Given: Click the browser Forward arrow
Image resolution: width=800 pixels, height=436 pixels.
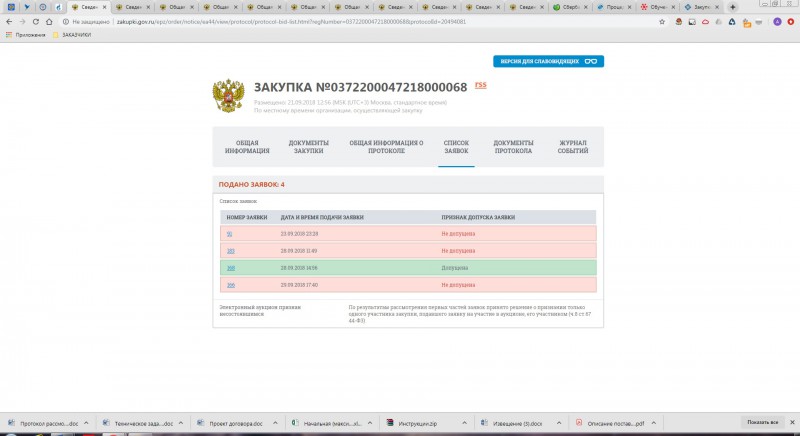Looking at the screenshot, I should tap(22, 22).
